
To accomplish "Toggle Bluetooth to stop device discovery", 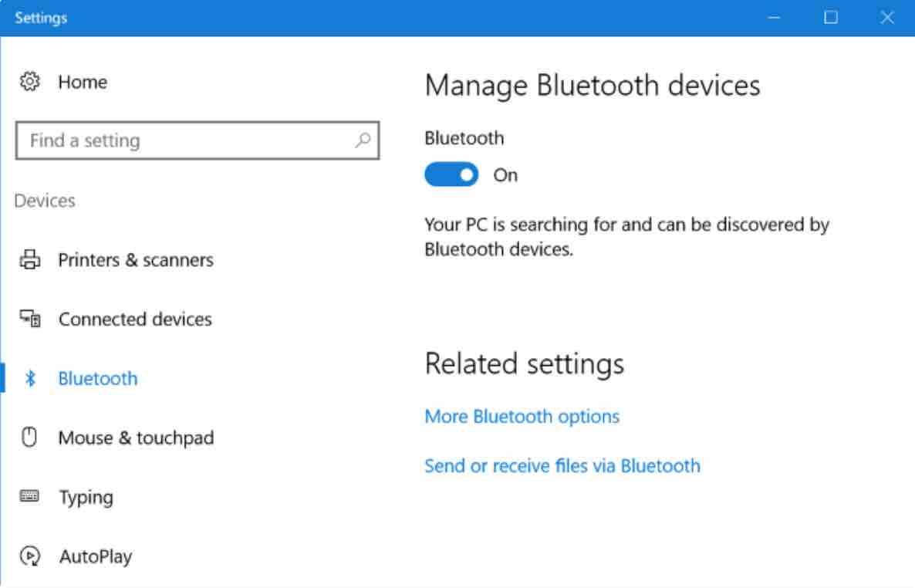I will click(451, 174).
